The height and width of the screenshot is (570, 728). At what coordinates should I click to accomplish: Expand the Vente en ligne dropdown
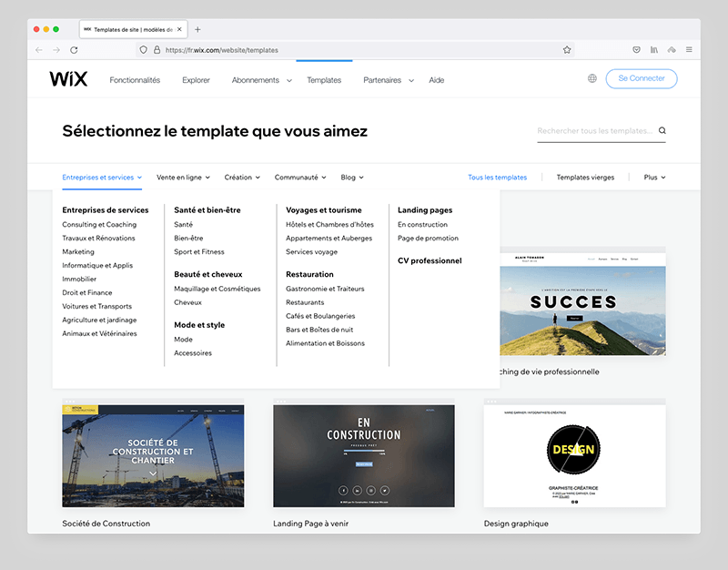183,178
